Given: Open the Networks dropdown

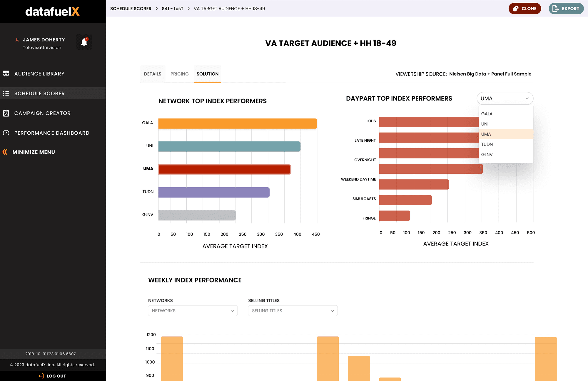Looking at the screenshot, I should pyautogui.click(x=193, y=311).
